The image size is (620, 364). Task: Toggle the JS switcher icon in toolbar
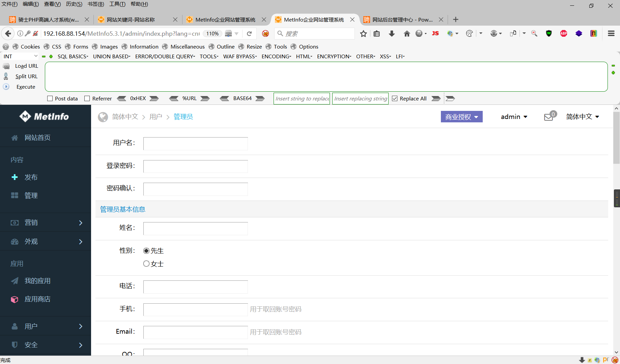[x=435, y=33]
